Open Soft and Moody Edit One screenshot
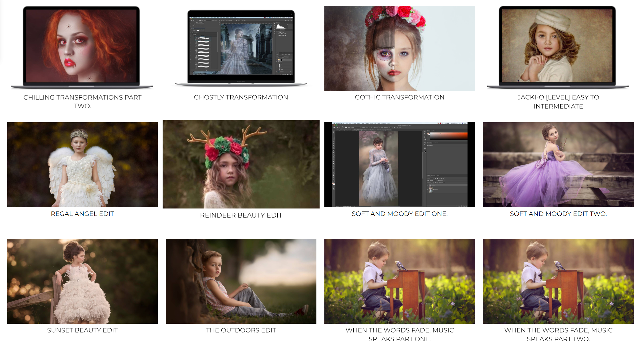Viewport: 644px width, 350px height. 399,165
